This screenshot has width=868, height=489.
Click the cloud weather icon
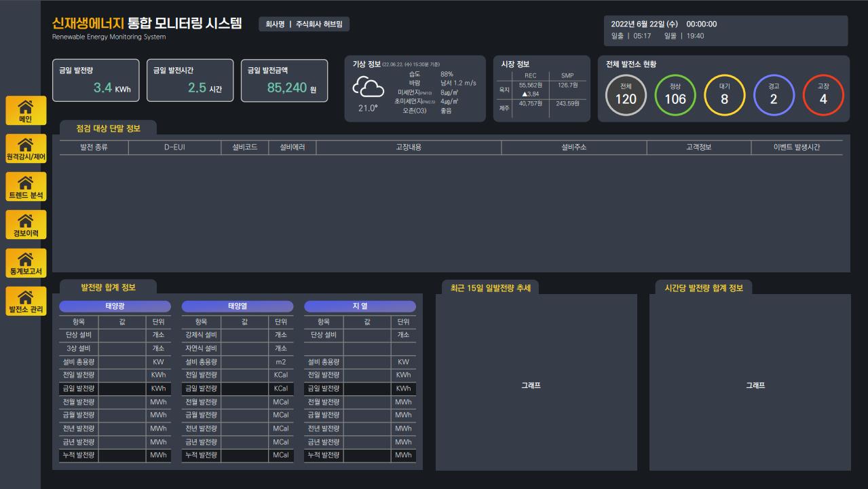(368, 88)
